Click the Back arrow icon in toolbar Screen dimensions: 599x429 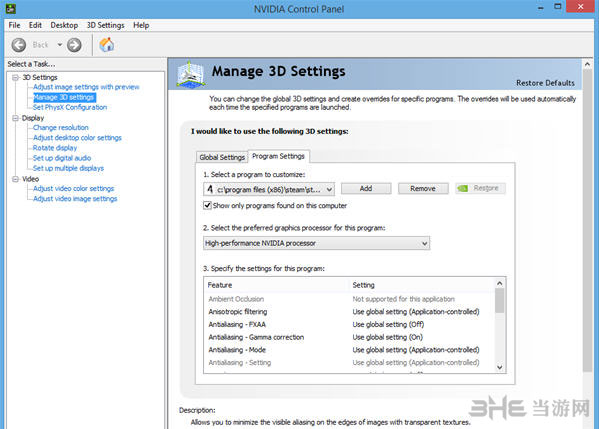[x=18, y=45]
